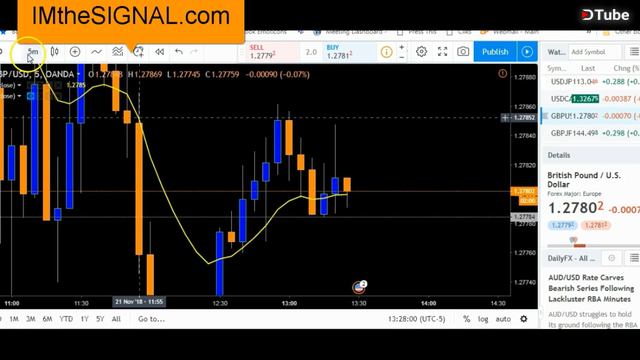The height and width of the screenshot is (360, 640).
Task: Open the GBP/USD OANDA symbol legend dropdown
Action: point(78,74)
